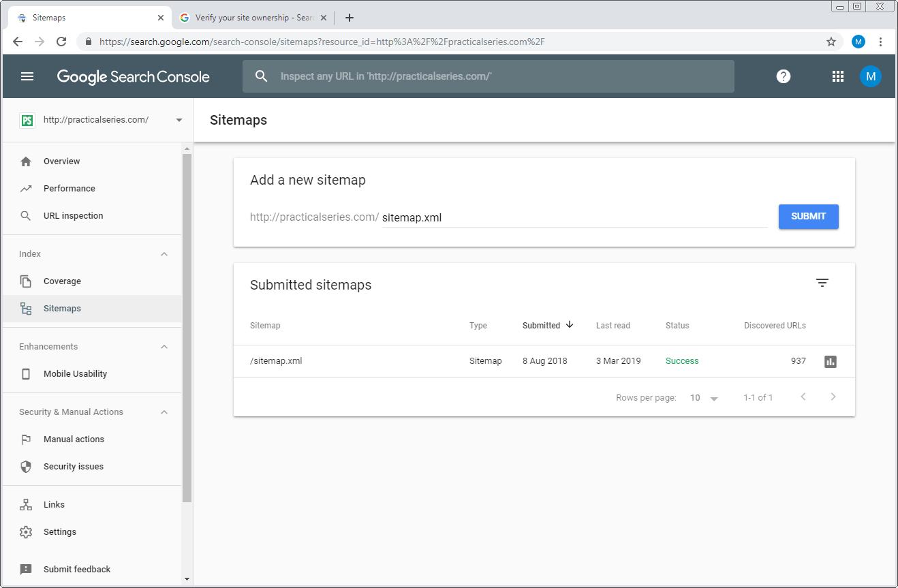Click the Status column header
This screenshot has height=588, width=898.
[x=677, y=326]
